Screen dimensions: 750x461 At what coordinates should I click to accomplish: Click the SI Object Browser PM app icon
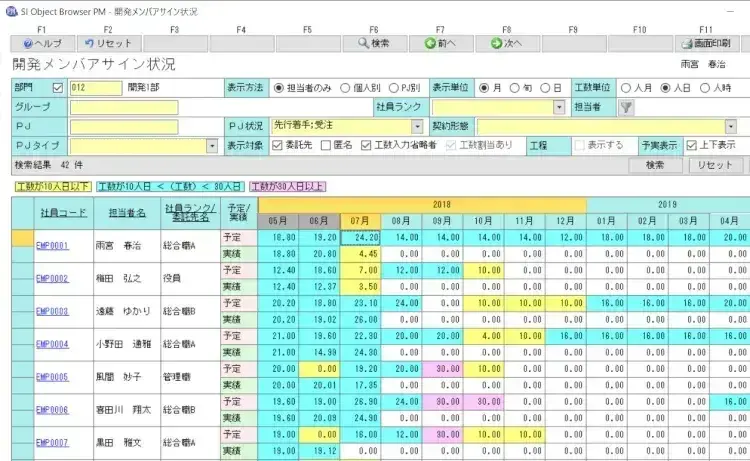[x=10, y=8]
